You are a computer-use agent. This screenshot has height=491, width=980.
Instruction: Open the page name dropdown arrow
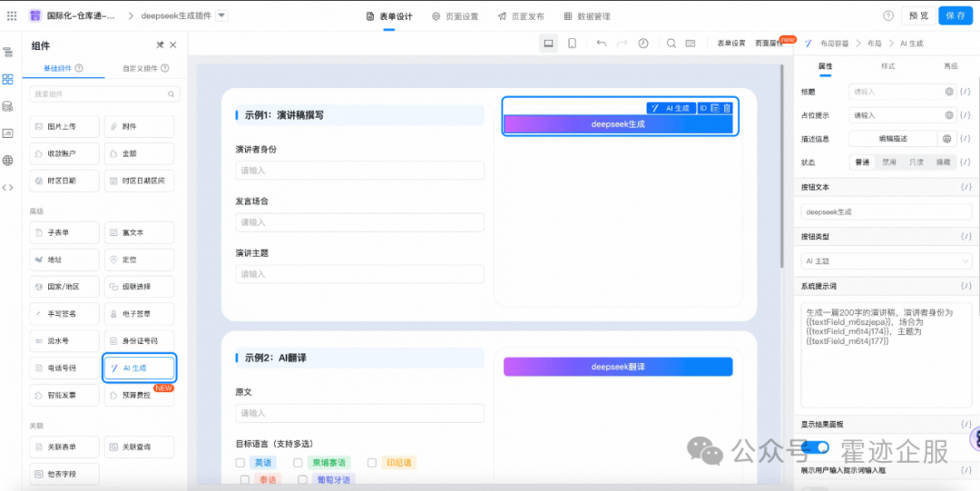(222, 16)
